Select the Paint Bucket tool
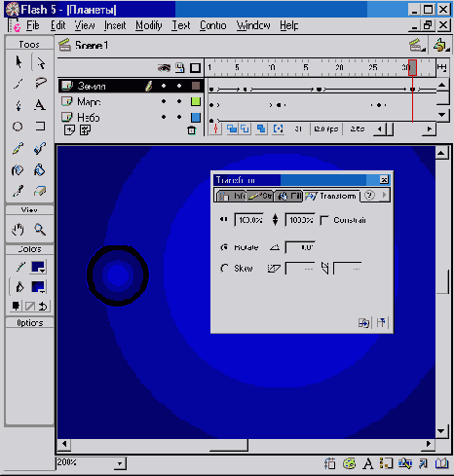The image size is (454, 476). (40, 170)
